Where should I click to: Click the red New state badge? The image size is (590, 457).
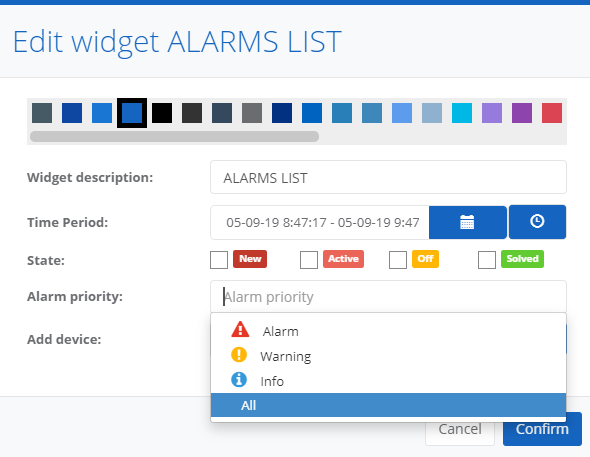[x=250, y=259]
